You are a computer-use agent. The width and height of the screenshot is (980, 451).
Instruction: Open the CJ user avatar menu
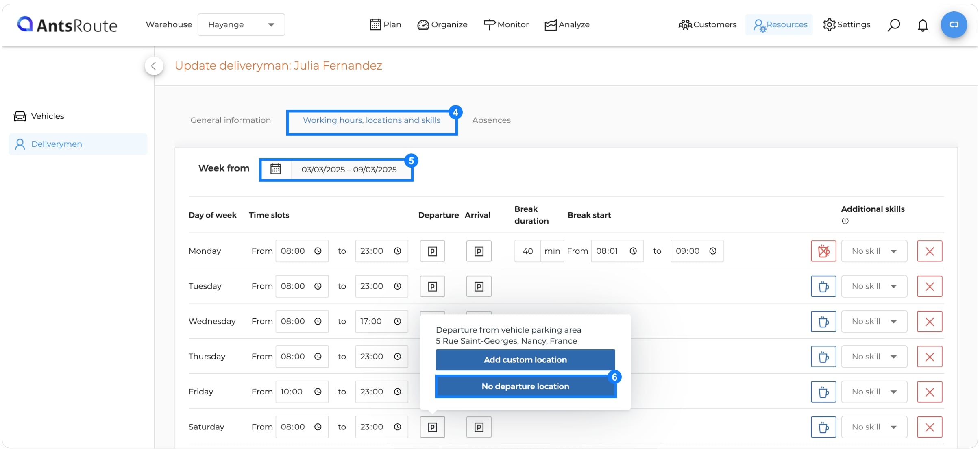pos(954,25)
